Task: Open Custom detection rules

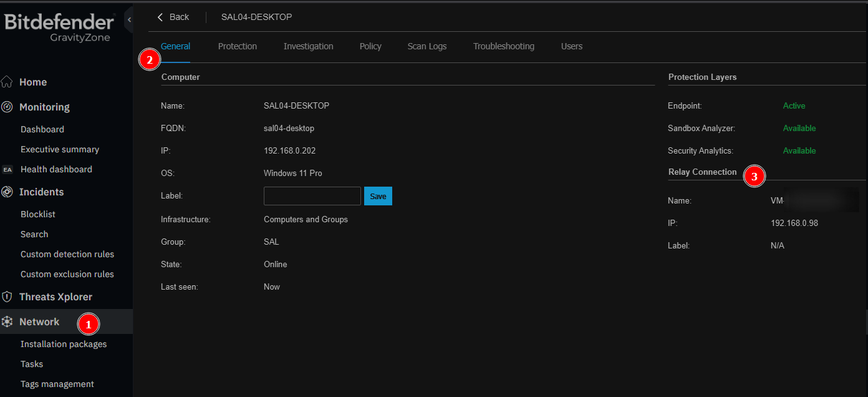Action: 67,254
